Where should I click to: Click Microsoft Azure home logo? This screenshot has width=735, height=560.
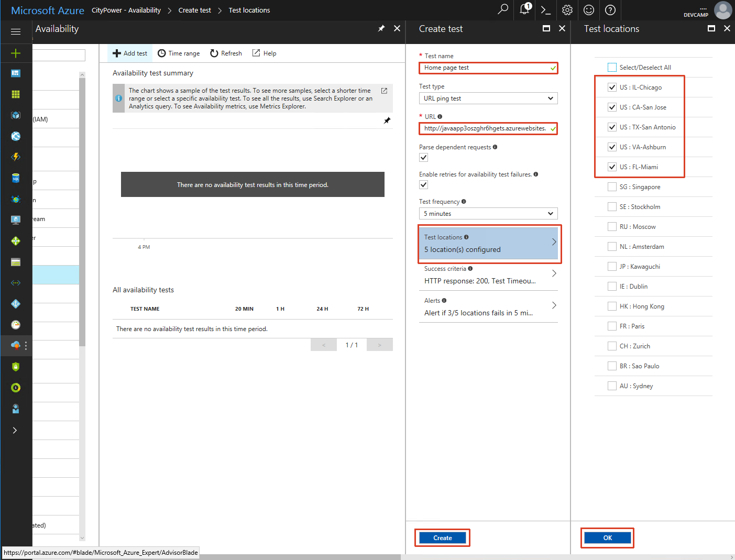pyautogui.click(x=48, y=10)
